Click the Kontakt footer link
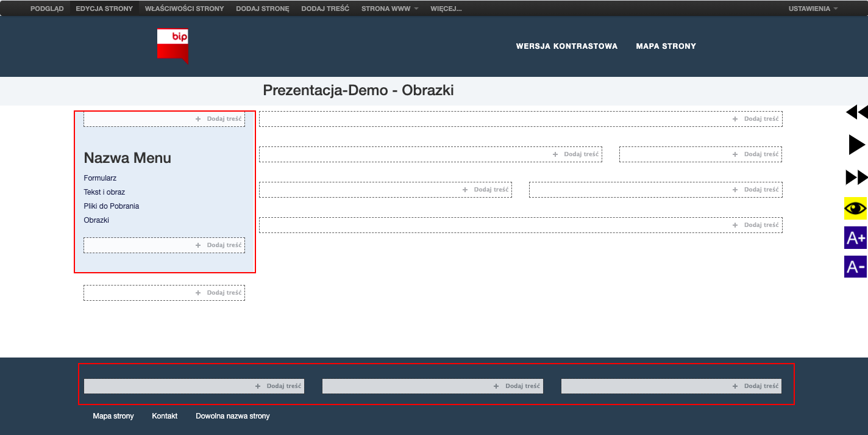The image size is (868, 435). [165, 416]
